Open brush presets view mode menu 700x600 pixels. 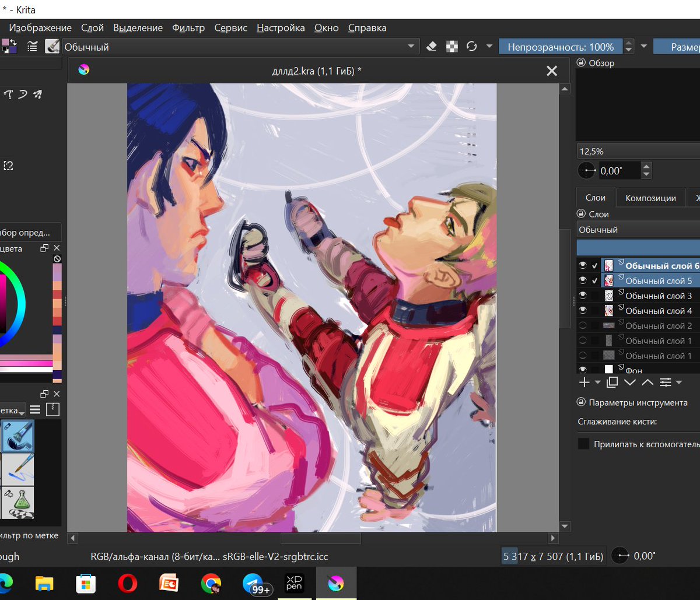(35, 410)
